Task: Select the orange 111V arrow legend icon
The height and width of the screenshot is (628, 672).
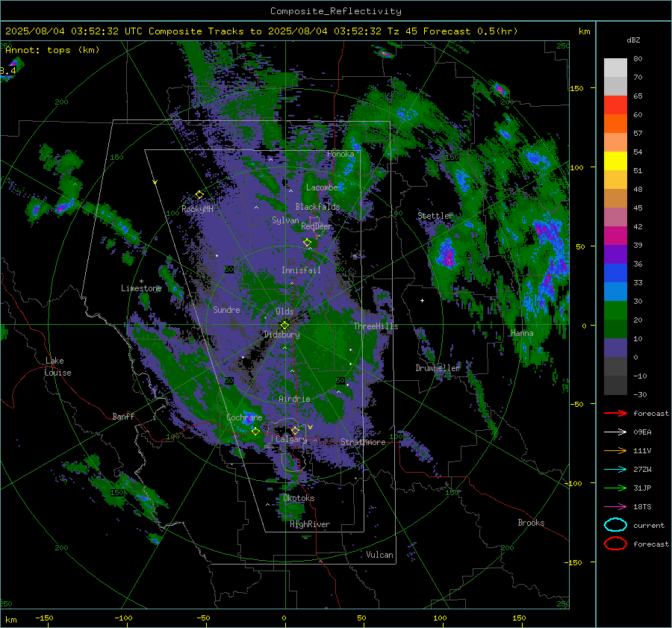Action: point(615,450)
